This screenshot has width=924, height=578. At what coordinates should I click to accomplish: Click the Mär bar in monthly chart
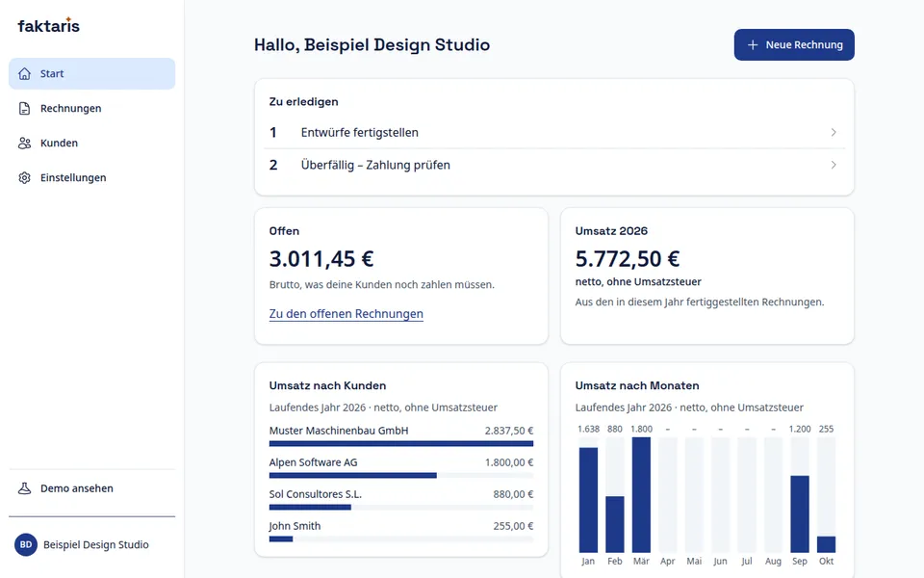[641, 495]
